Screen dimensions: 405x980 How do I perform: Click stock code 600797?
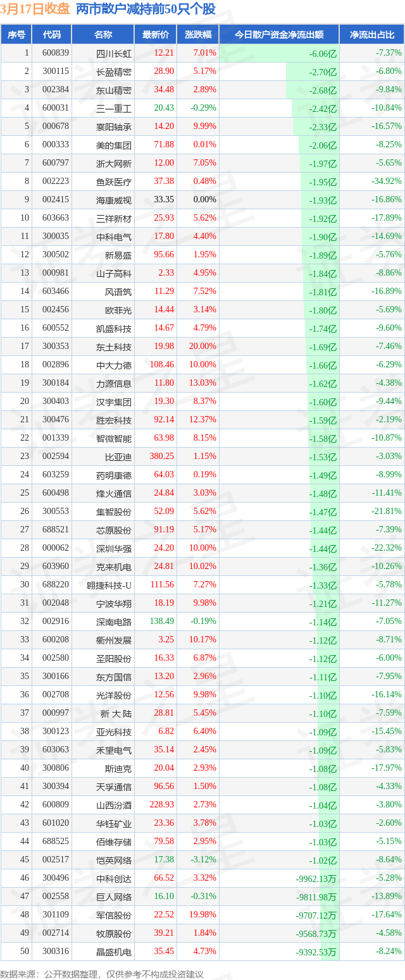56,163
